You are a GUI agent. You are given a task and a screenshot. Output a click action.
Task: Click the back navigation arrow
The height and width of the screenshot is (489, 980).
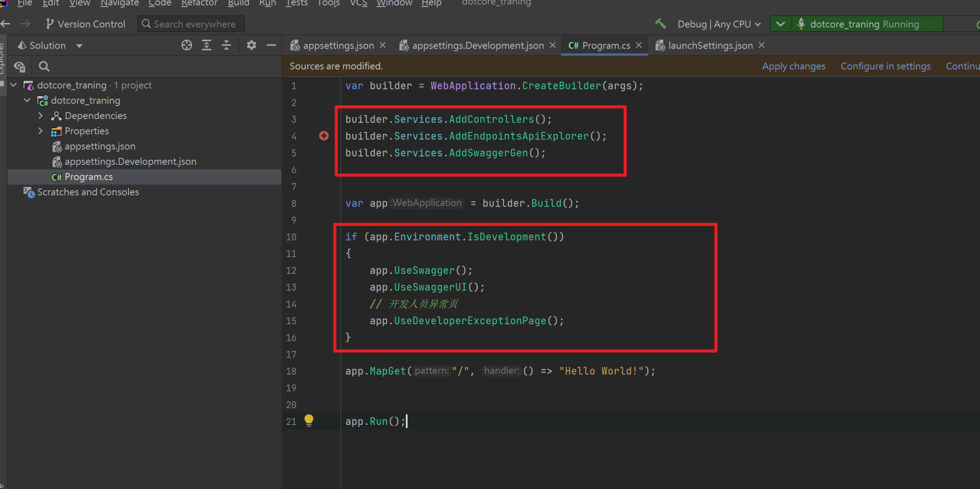[x=5, y=24]
